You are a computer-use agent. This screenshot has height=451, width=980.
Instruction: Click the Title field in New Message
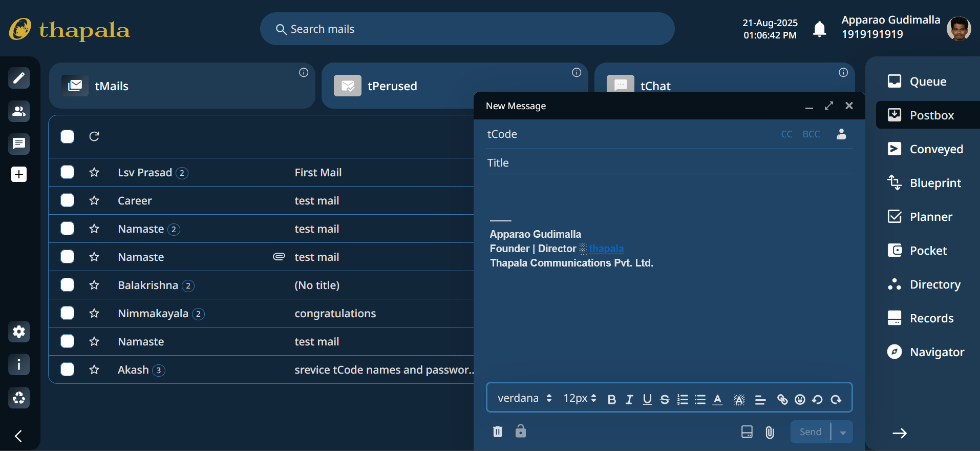[669, 163]
